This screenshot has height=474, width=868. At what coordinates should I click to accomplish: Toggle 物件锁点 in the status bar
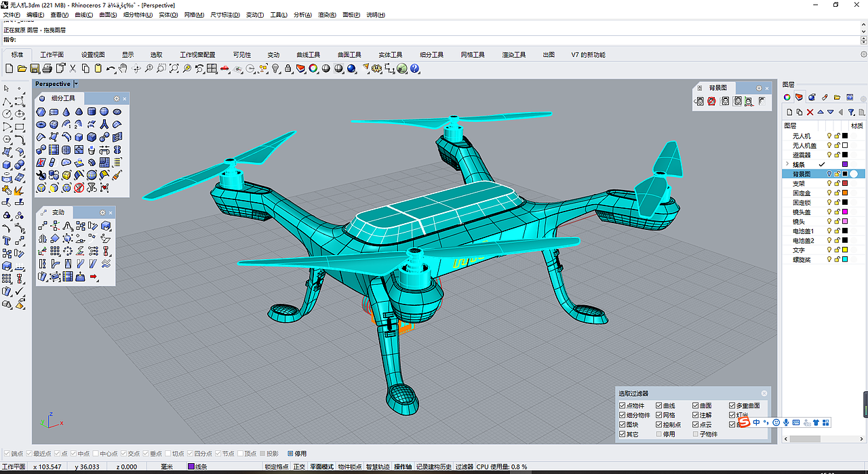tap(350, 467)
